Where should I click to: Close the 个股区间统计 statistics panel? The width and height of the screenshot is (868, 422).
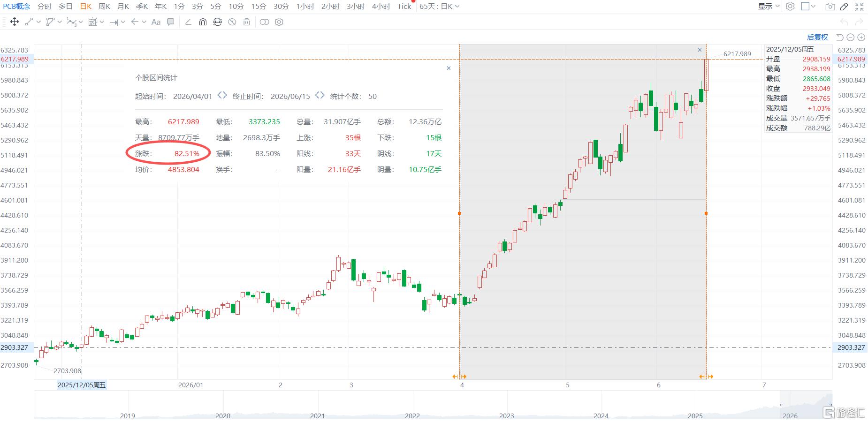[x=449, y=68]
